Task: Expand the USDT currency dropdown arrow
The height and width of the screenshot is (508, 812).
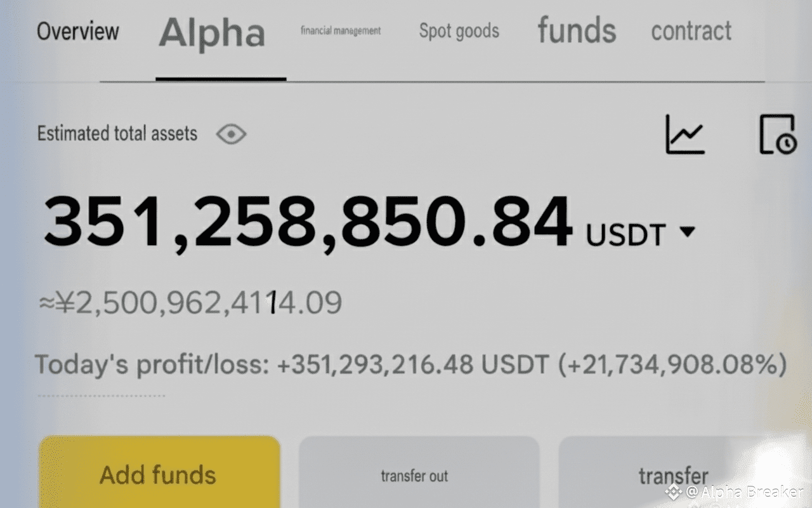Action: (686, 232)
